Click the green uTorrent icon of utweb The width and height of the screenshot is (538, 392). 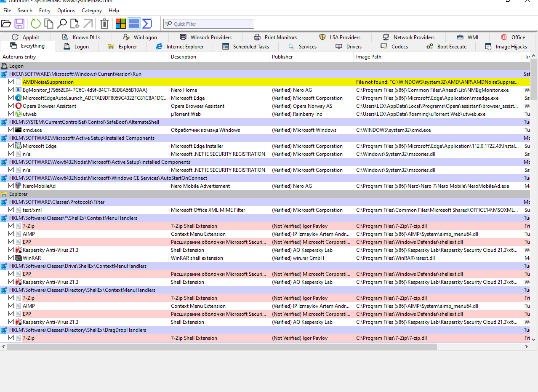coord(19,114)
